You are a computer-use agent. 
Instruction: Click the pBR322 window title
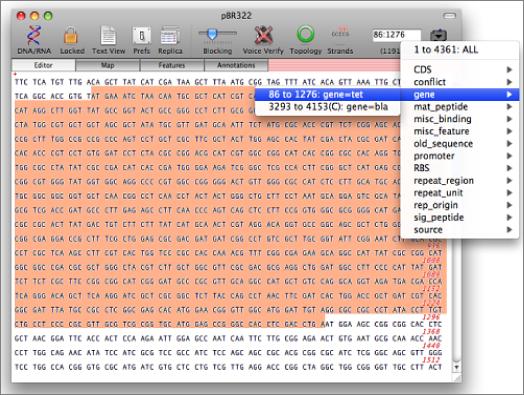[x=236, y=16]
